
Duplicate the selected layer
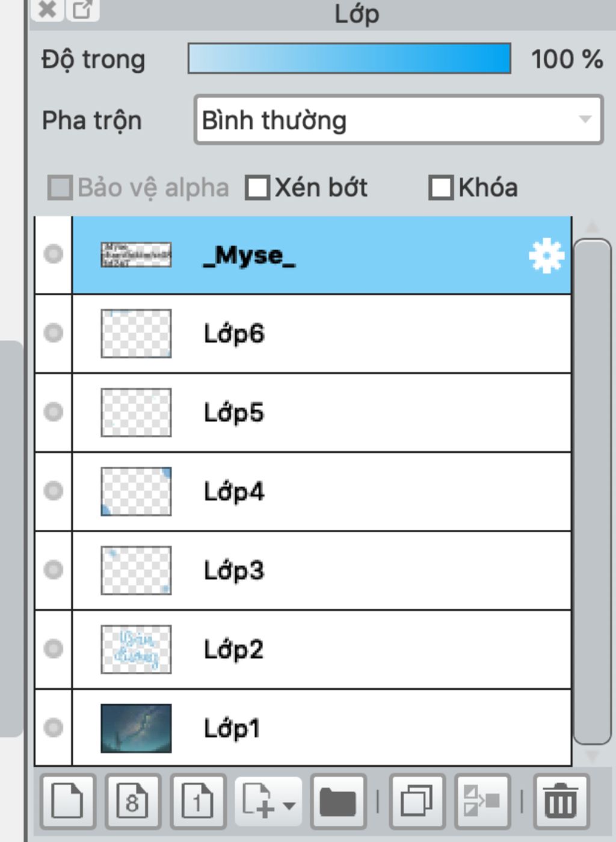417,802
